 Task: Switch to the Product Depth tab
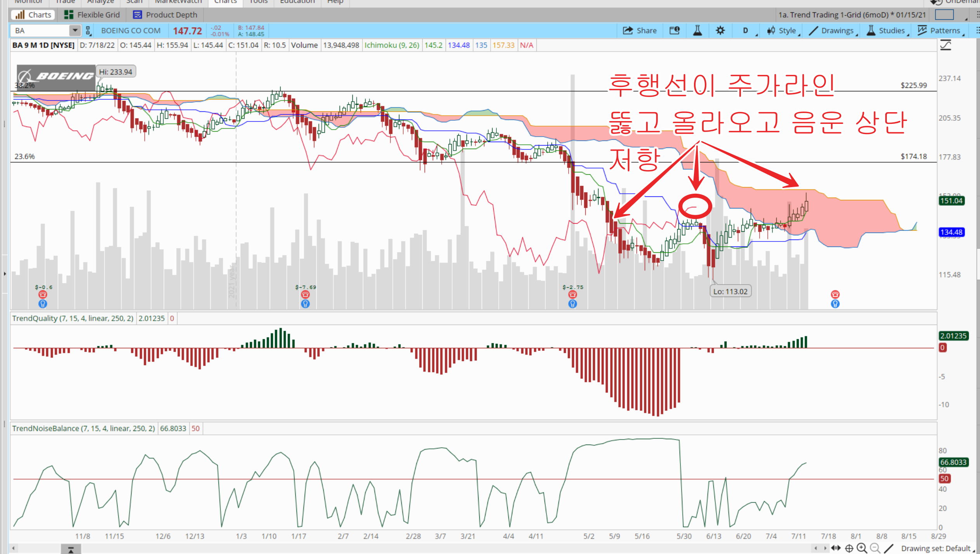click(165, 15)
